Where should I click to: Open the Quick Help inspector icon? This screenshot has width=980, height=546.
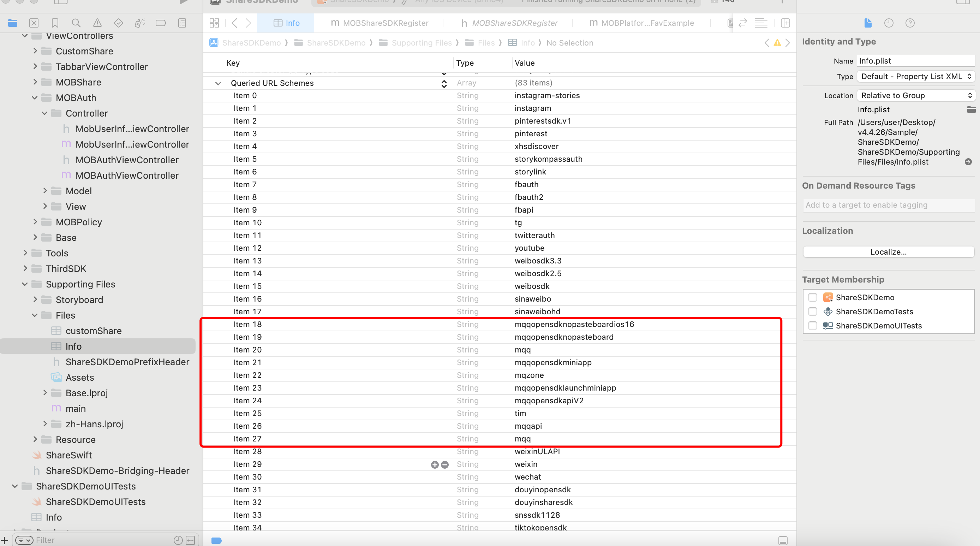tap(910, 23)
